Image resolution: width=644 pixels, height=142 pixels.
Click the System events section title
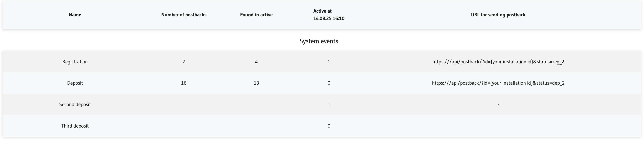pyautogui.click(x=319, y=41)
